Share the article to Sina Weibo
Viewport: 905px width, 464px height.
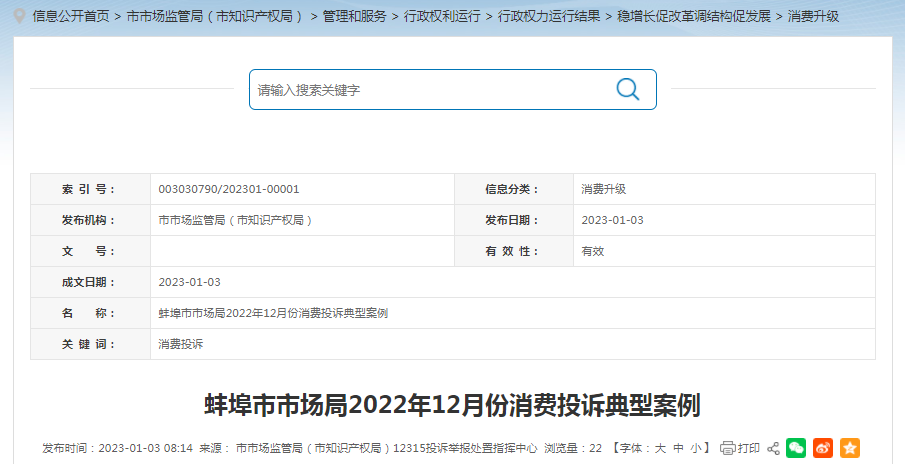tap(823, 448)
